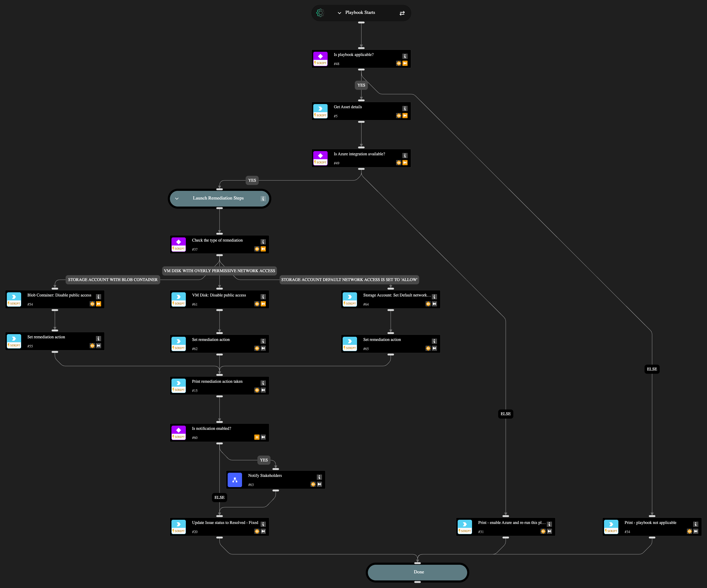Toggle the pause breakpoint on "Is notification enabled?"

[257, 437]
